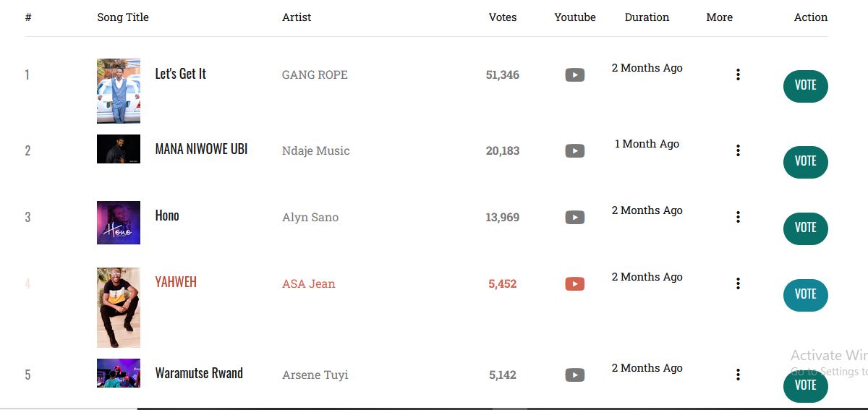Select the Hono album cover thumbnail
This screenshot has width=868, height=410.
pyautogui.click(x=119, y=223)
